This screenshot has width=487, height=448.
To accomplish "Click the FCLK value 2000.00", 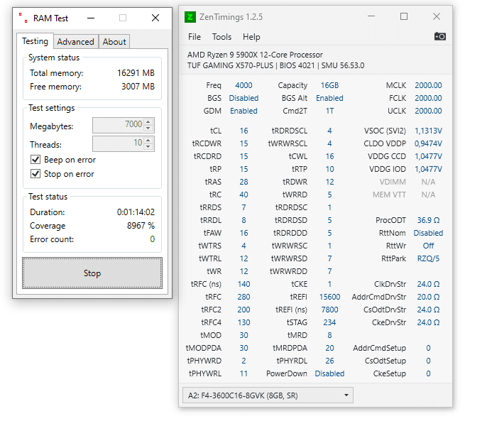I will [428, 98].
